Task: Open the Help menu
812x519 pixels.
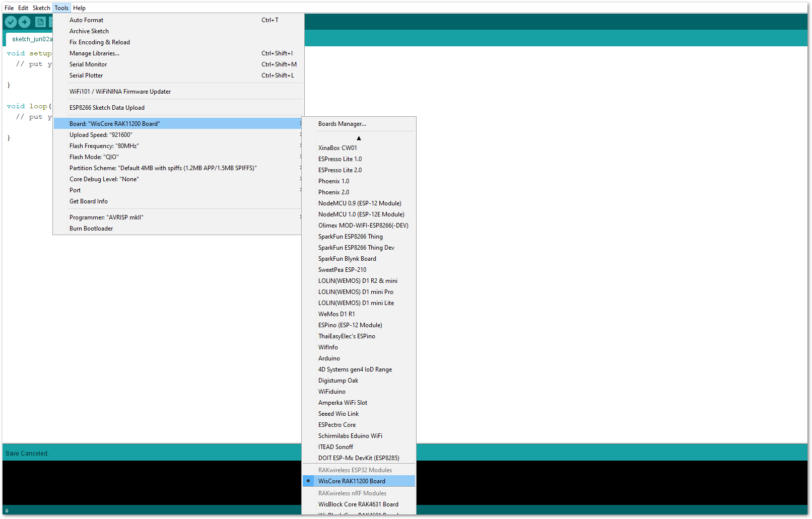Action: pyautogui.click(x=80, y=8)
